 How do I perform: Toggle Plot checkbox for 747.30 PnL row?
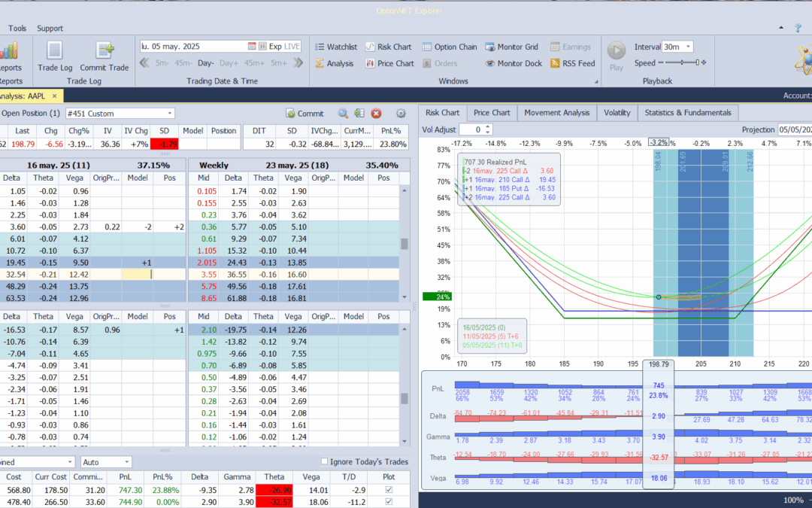pyautogui.click(x=389, y=490)
